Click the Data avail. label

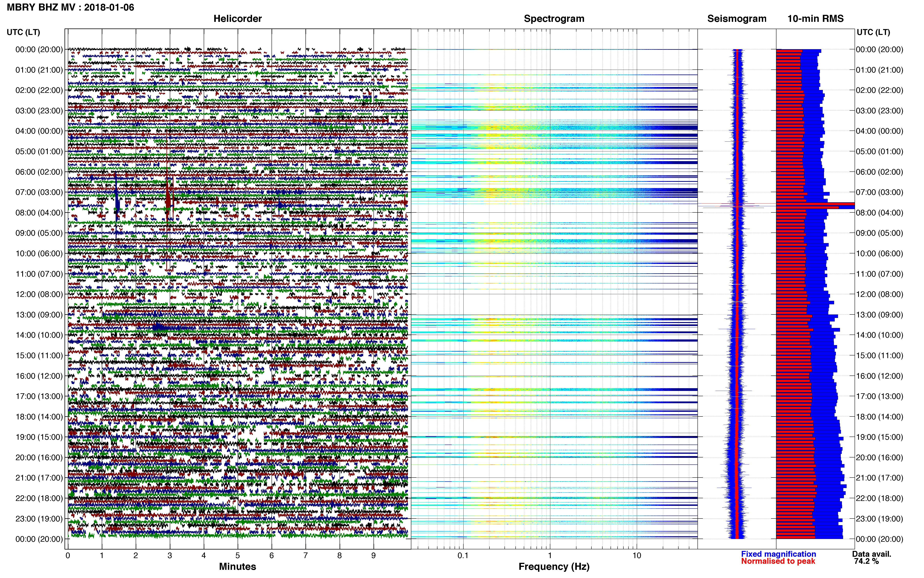[871, 554]
